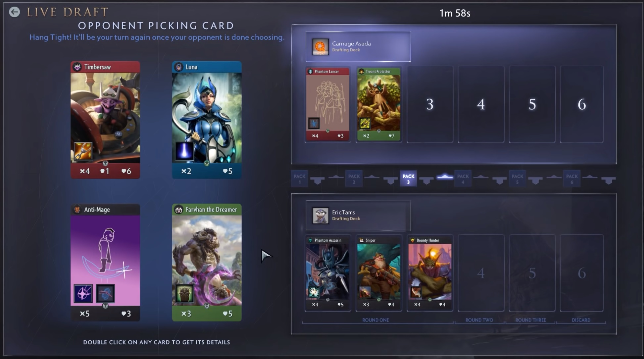Select Pack 1 tab in draft panel
The height and width of the screenshot is (359, 644).
tap(298, 178)
